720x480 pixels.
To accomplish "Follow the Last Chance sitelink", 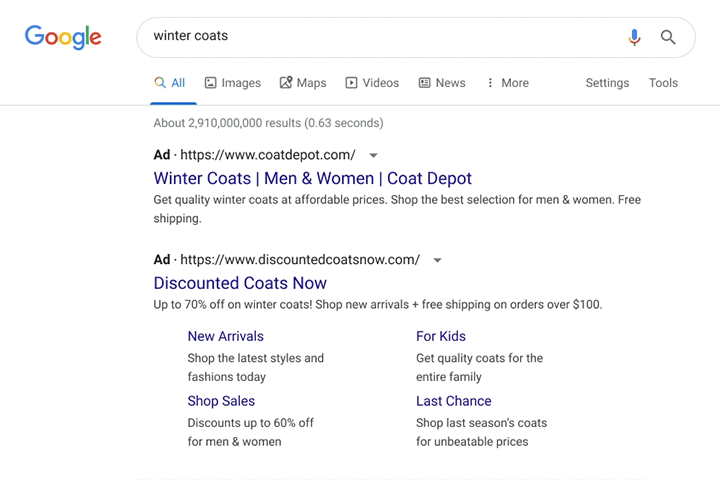I will click(453, 401).
